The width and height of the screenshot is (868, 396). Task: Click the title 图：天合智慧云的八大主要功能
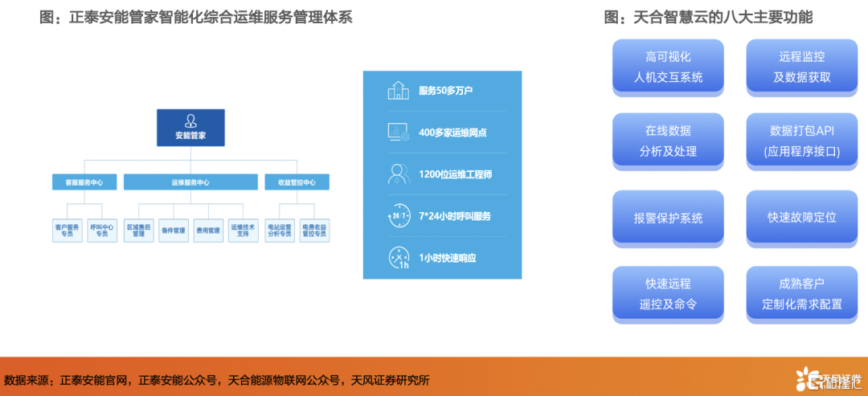pyautogui.click(x=708, y=17)
